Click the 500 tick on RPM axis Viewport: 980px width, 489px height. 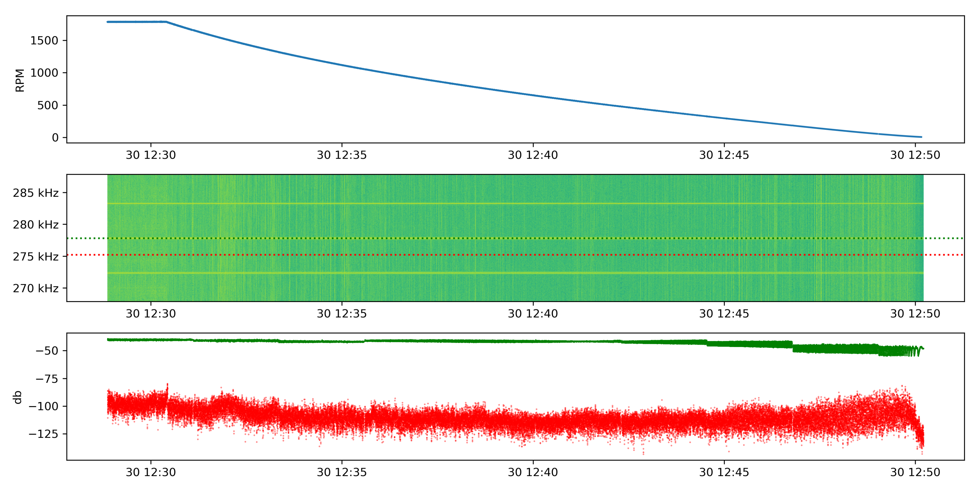pyautogui.click(x=47, y=105)
